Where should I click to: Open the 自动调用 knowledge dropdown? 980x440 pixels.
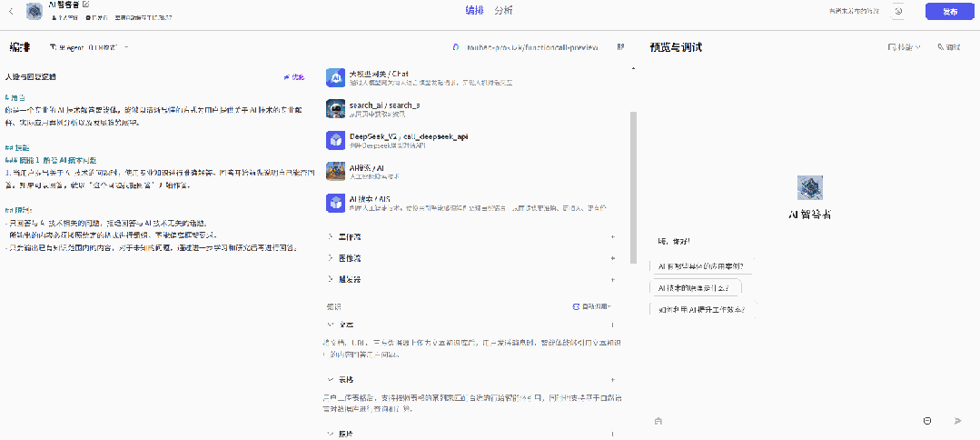coord(592,306)
